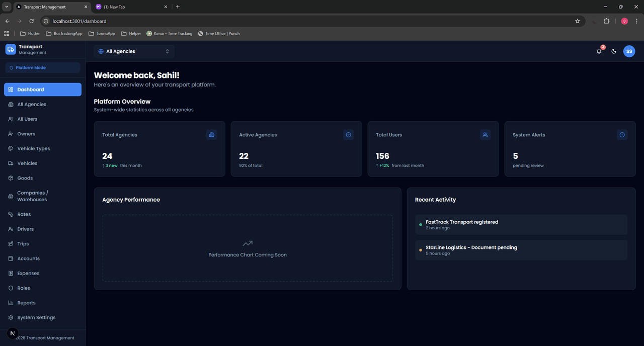Open System Settings link
Viewport: 644px width, 346px height.
tap(43, 317)
